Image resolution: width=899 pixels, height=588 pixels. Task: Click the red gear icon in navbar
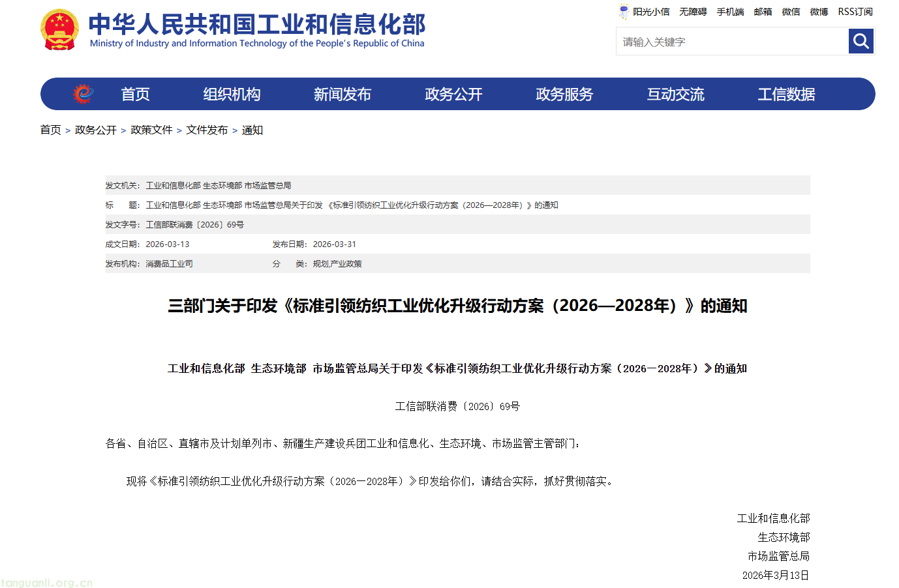(x=83, y=94)
